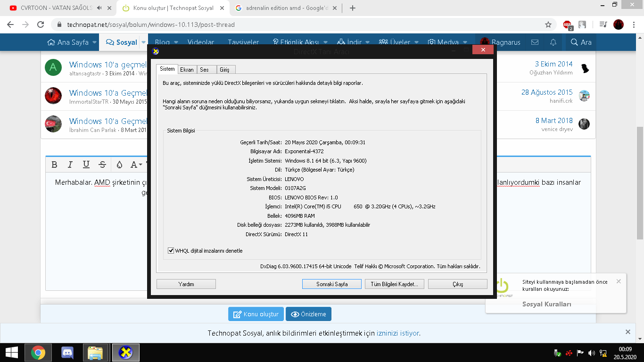Click the hanifi.crk username

coord(561,101)
